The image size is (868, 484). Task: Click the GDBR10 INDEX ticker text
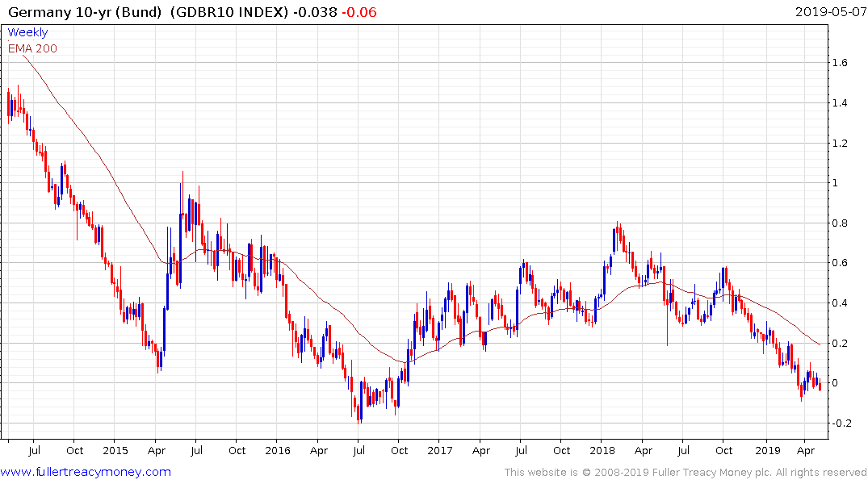229,11
